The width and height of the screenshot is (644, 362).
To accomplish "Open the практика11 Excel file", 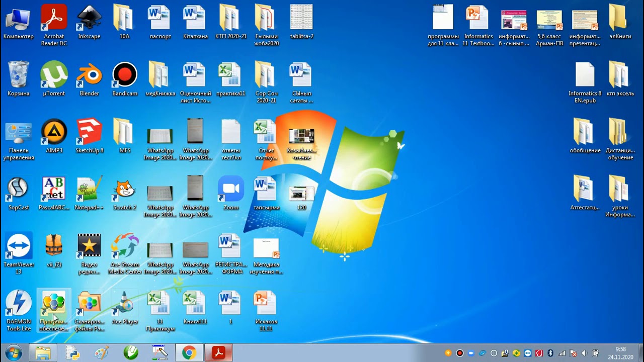I will 231,79.
